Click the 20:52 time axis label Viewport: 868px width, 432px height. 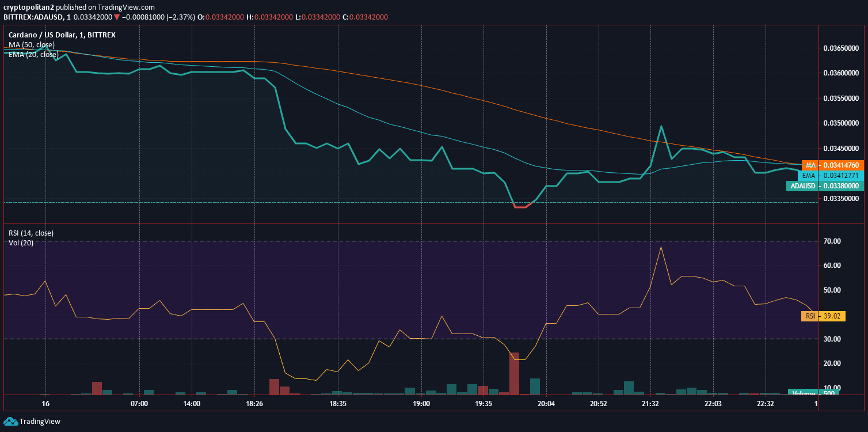pyautogui.click(x=599, y=404)
